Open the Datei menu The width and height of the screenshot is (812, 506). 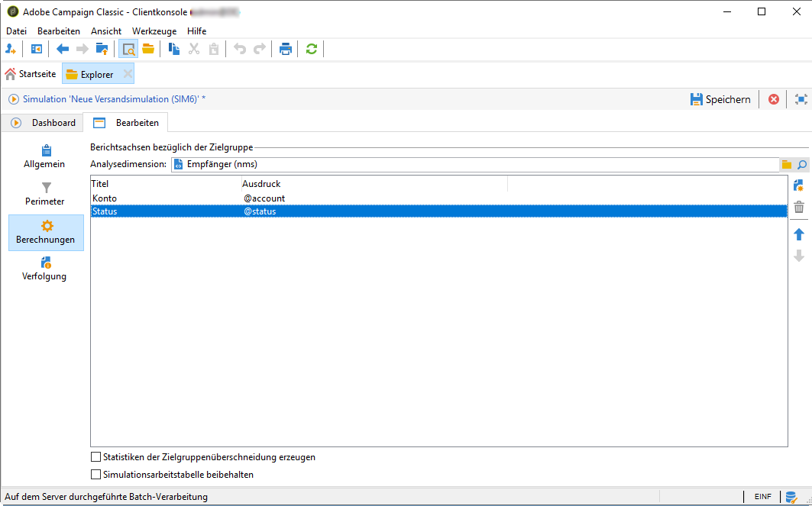click(x=17, y=31)
